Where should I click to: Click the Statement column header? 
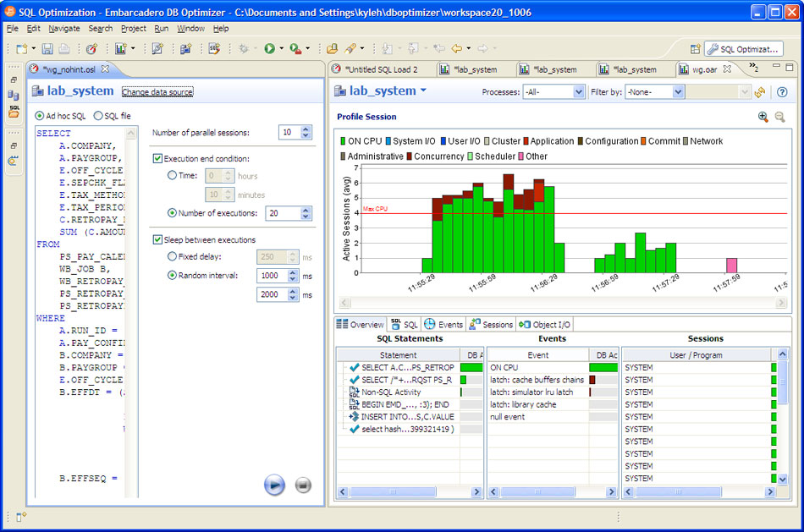pos(398,354)
